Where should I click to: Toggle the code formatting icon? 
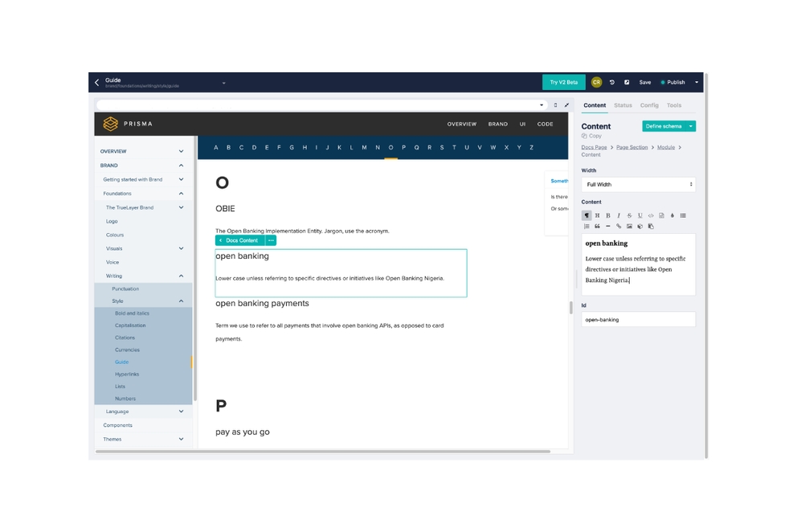(x=651, y=215)
